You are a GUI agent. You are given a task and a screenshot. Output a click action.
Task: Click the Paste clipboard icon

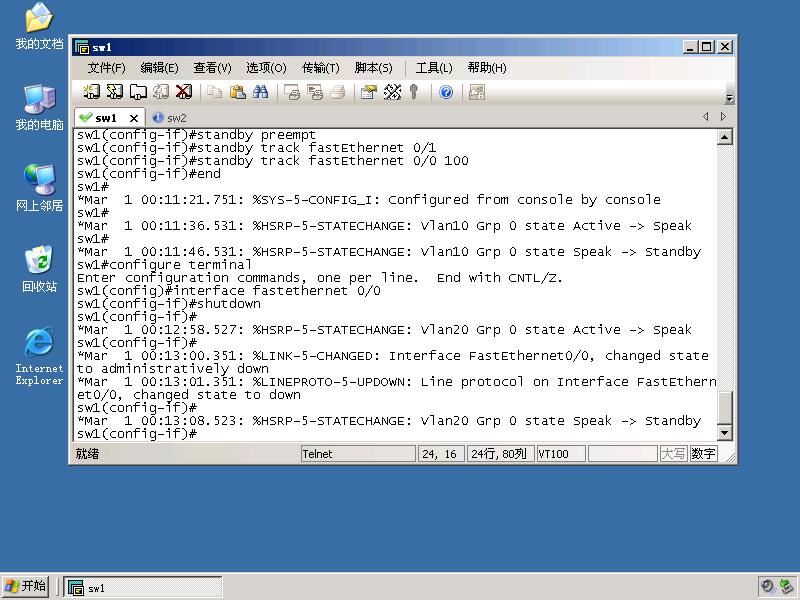tap(238, 92)
